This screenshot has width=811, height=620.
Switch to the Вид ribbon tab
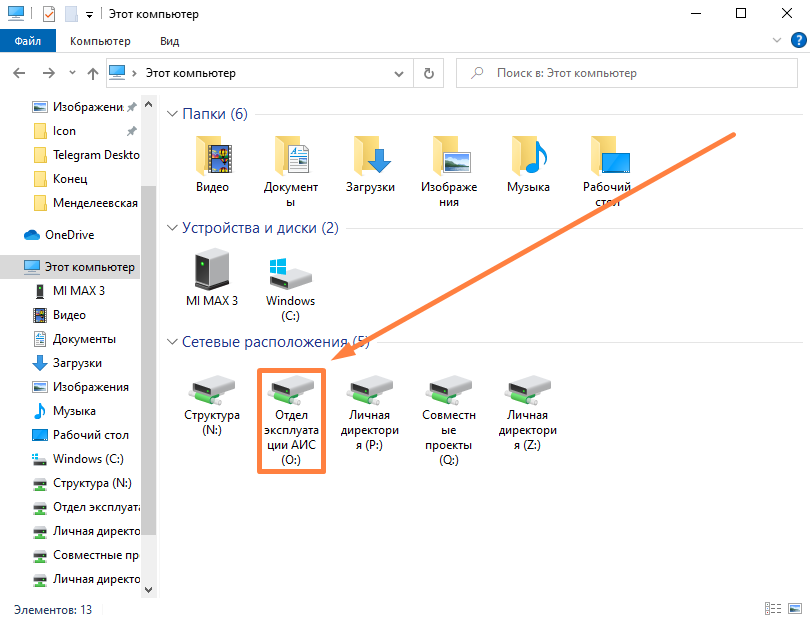pos(170,41)
